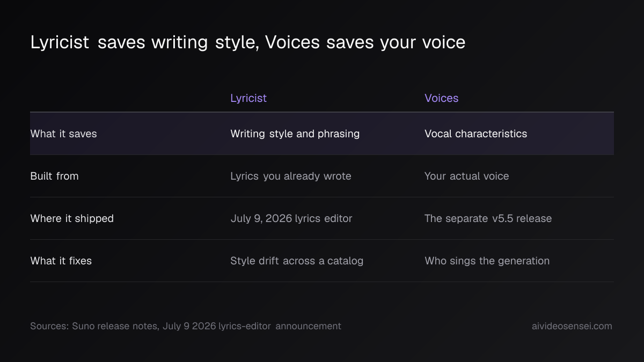Image resolution: width=644 pixels, height=362 pixels.
Task: Select the Voices column header
Action: click(x=442, y=98)
